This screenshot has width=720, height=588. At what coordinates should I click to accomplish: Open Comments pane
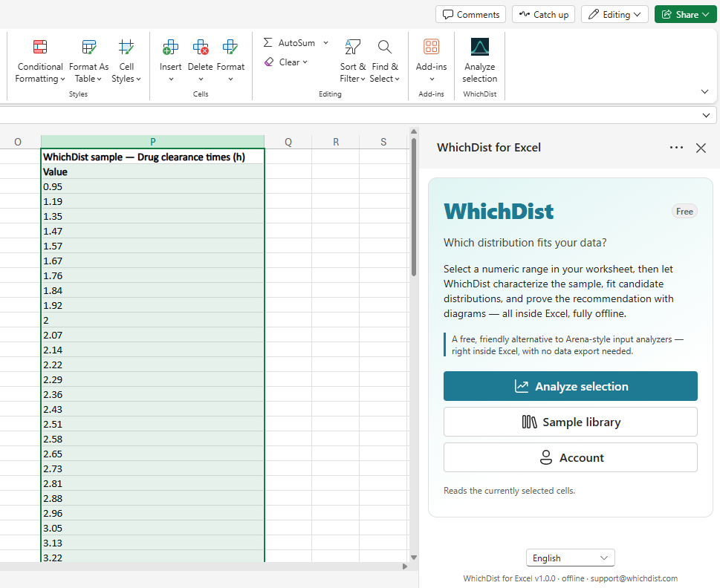pos(470,14)
